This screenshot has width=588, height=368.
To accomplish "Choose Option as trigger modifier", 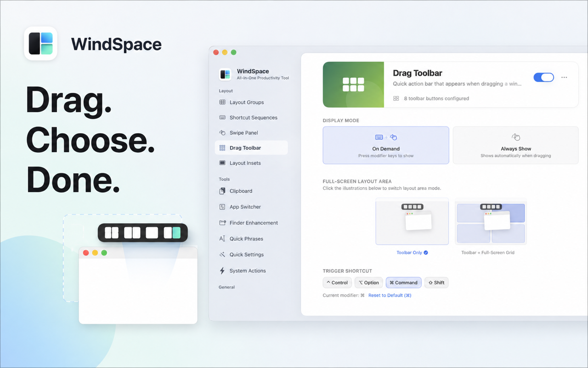I will click(369, 282).
